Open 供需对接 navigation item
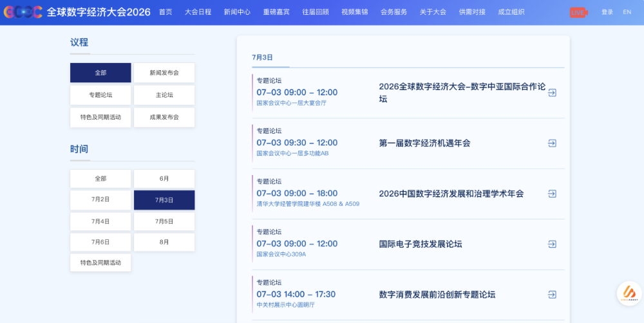Viewport: 644px width, 323px height. [x=472, y=12]
